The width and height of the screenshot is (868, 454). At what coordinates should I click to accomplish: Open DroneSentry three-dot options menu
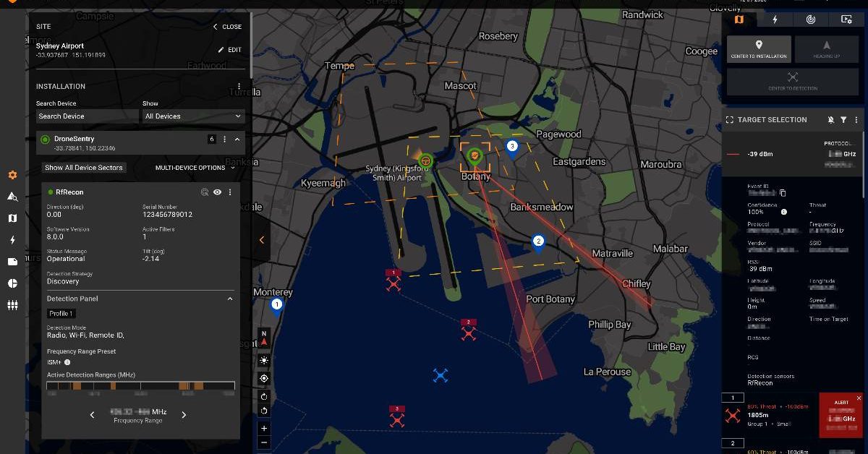coord(224,139)
